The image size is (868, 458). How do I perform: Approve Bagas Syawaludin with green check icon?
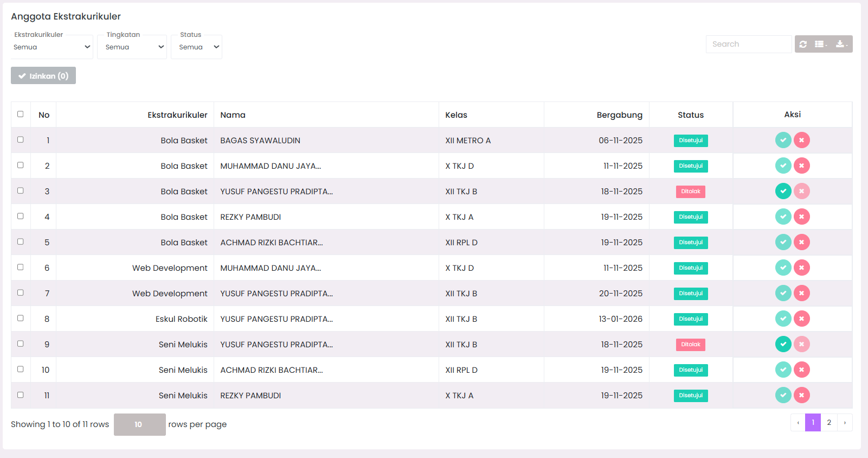click(783, 140)
